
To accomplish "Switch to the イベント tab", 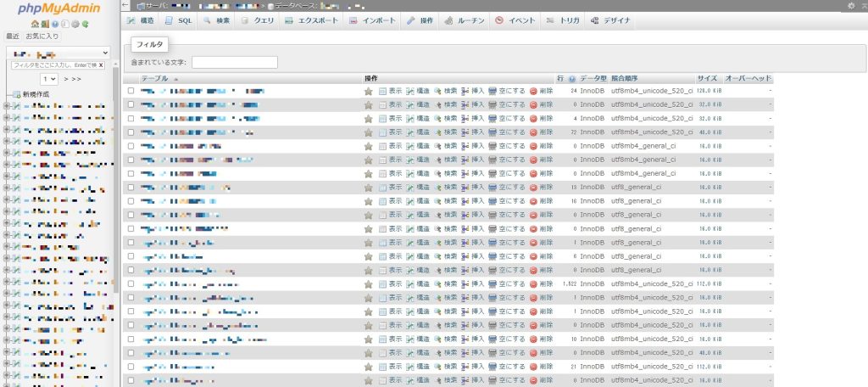I will (515, 20).
